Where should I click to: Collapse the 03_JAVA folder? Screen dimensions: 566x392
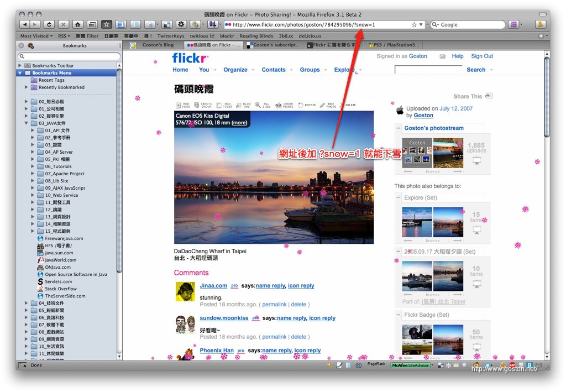click(x=26, y=123)
